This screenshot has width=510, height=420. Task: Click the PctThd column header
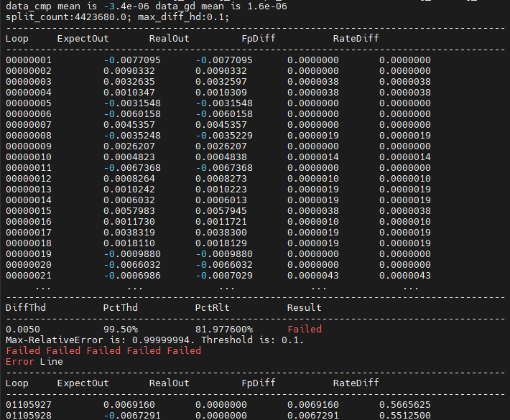tap(120, 307)
